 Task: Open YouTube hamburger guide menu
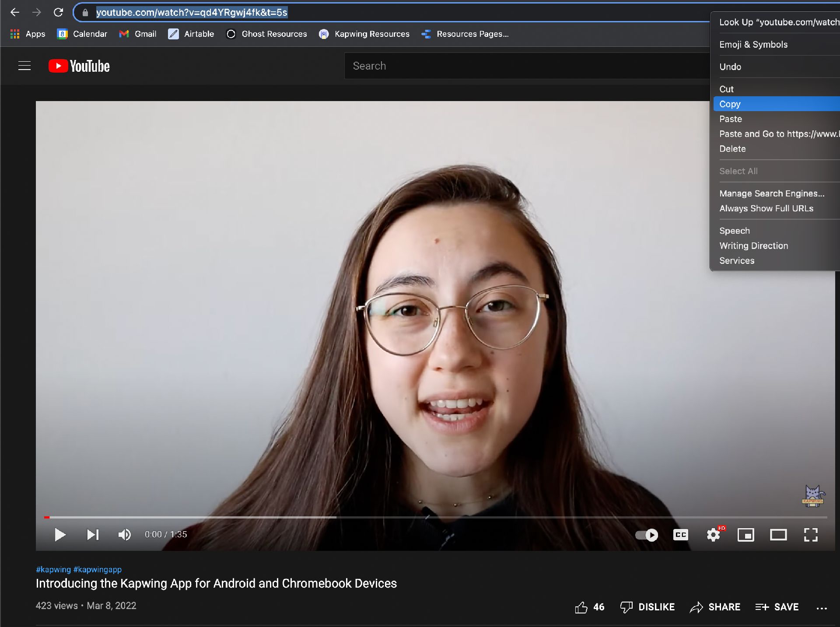point(24,66)
